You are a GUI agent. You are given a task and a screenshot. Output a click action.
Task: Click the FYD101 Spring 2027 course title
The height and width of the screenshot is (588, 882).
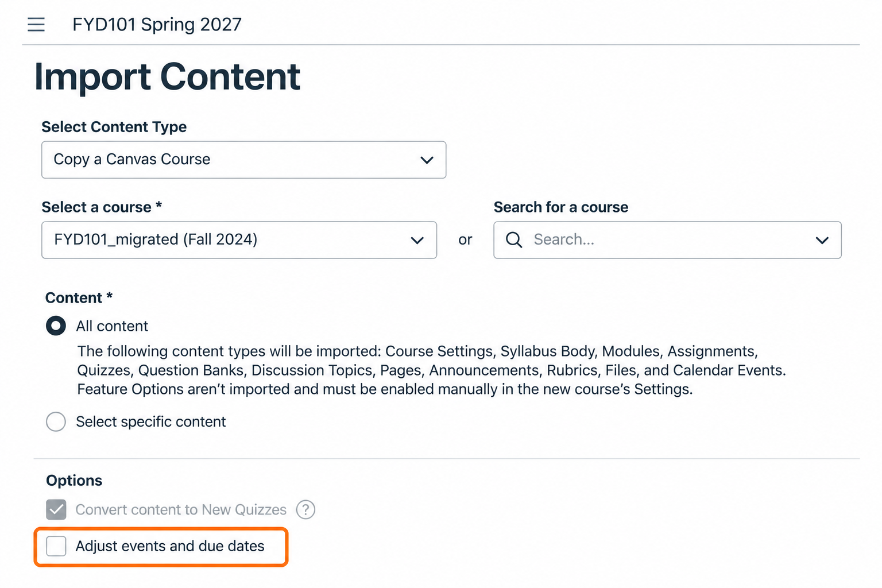click(x=157, y=25)
